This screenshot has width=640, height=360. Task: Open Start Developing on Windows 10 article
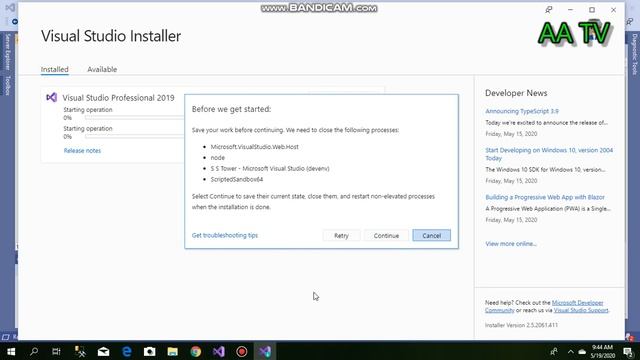(x=549, y=154)
